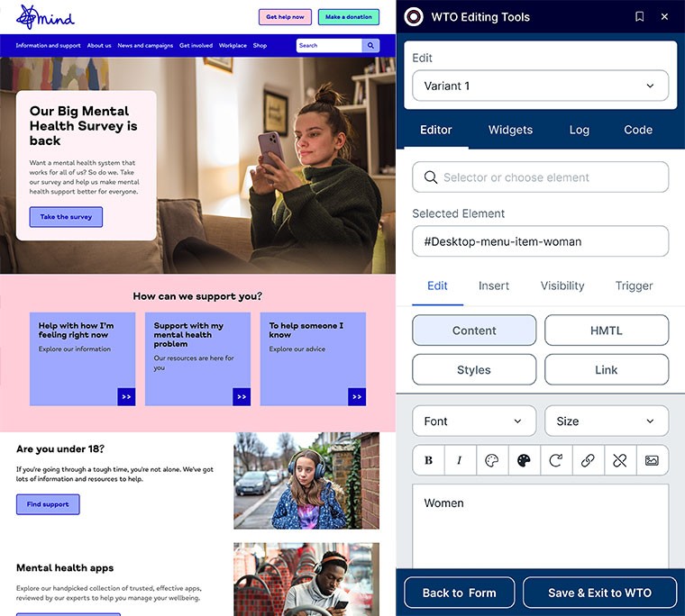The width and height of the screenshot is (685, 616).
Task: Open the outline palette text color tool
Action: click(x=492, y=460)
